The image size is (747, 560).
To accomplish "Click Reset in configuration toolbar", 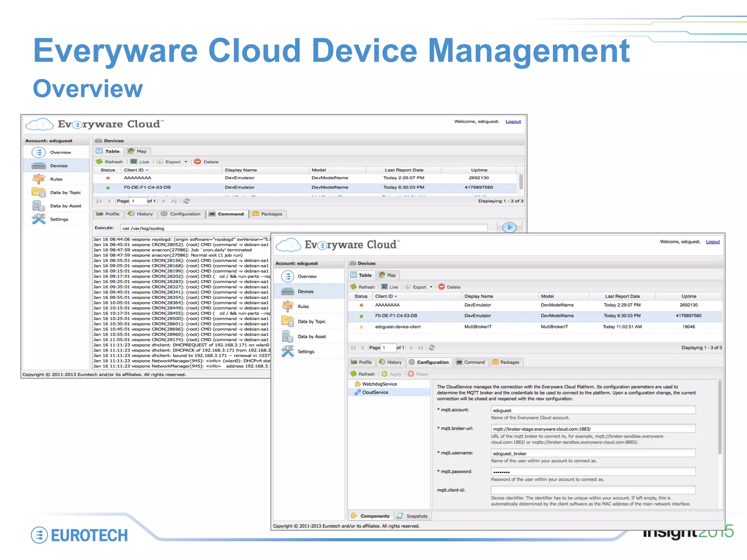I will (x=418, y=374).
